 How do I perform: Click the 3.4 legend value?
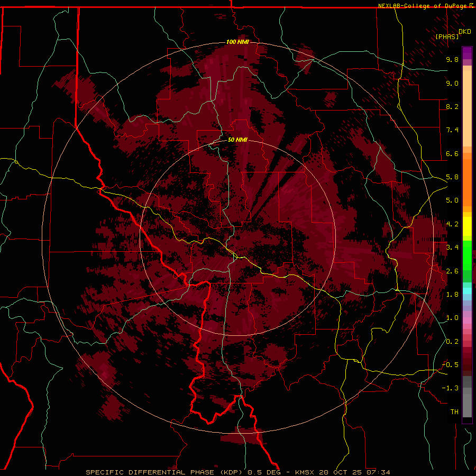click(452, 248)
